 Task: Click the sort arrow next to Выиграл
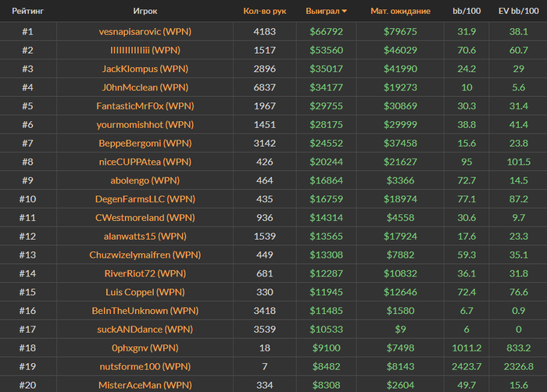pos(345,12)
